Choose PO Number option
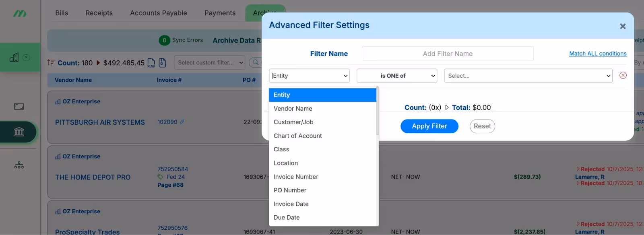Viewport: 644px width, 235px height. click(322, 190)
